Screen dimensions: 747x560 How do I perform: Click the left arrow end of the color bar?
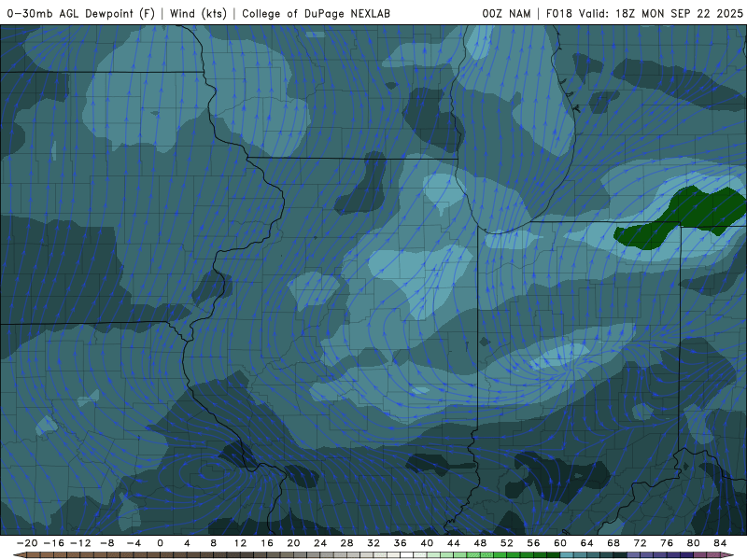(x=20, y=554)
